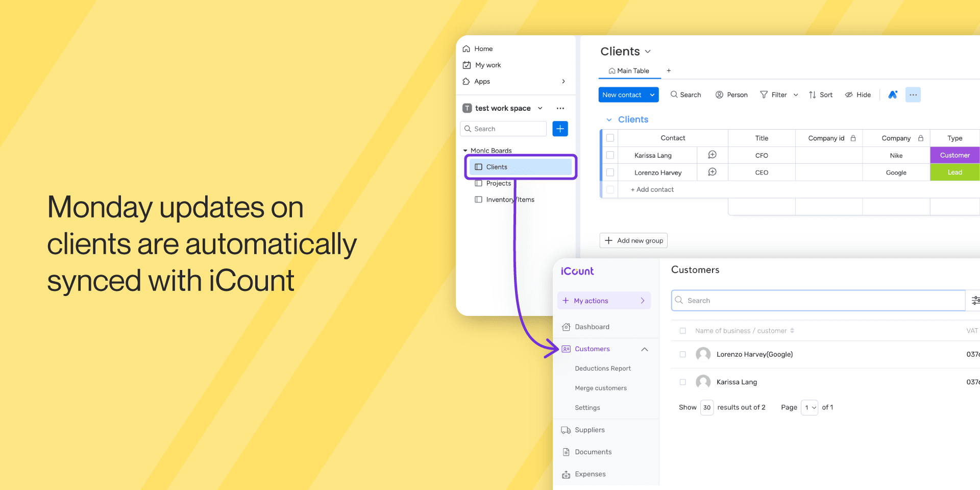Open Suppliers section
Viewport: 980px width, 490px height.
tap(583, 430)
